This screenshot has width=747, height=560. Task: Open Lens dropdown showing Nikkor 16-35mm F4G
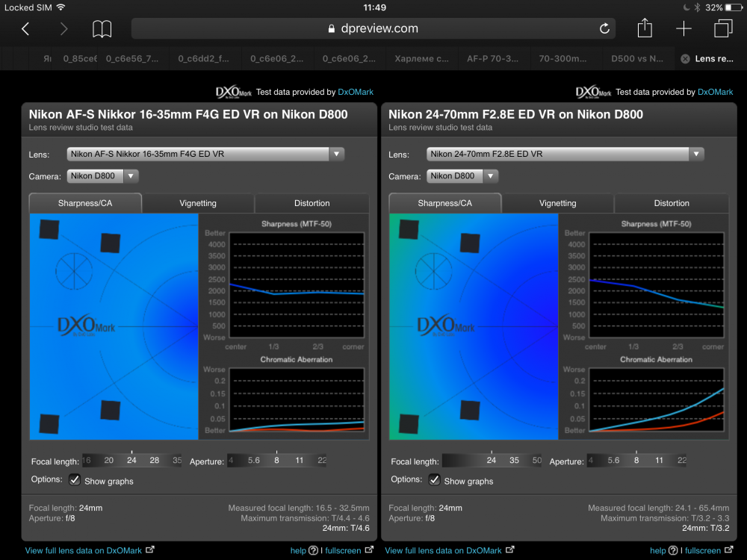pos(205,154)
